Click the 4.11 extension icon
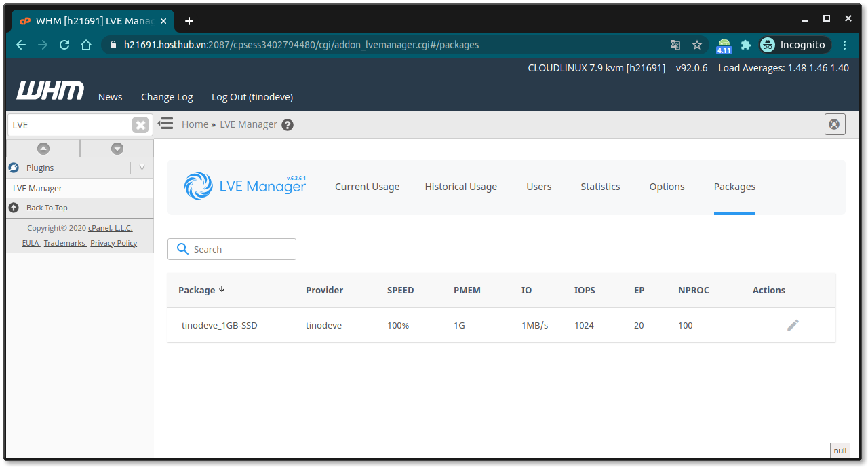This screenshot has width=868, height=467. tap(724, 45)
